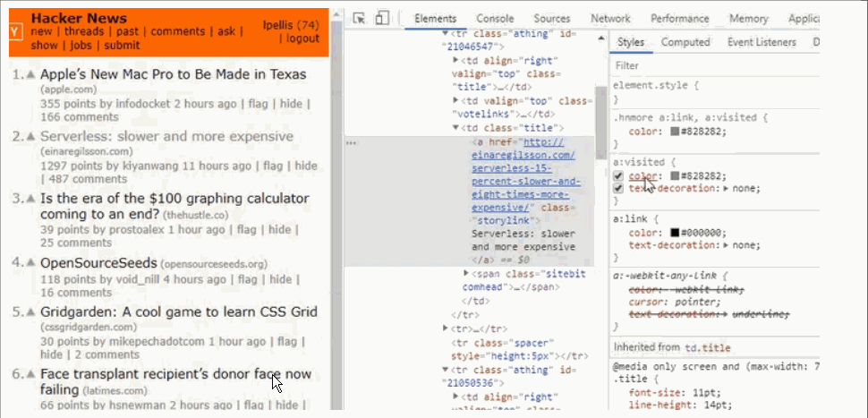The height and width of the screenshot is (418, 868).
Task: Expand the td align right node under 21046547
Action: 455,60
